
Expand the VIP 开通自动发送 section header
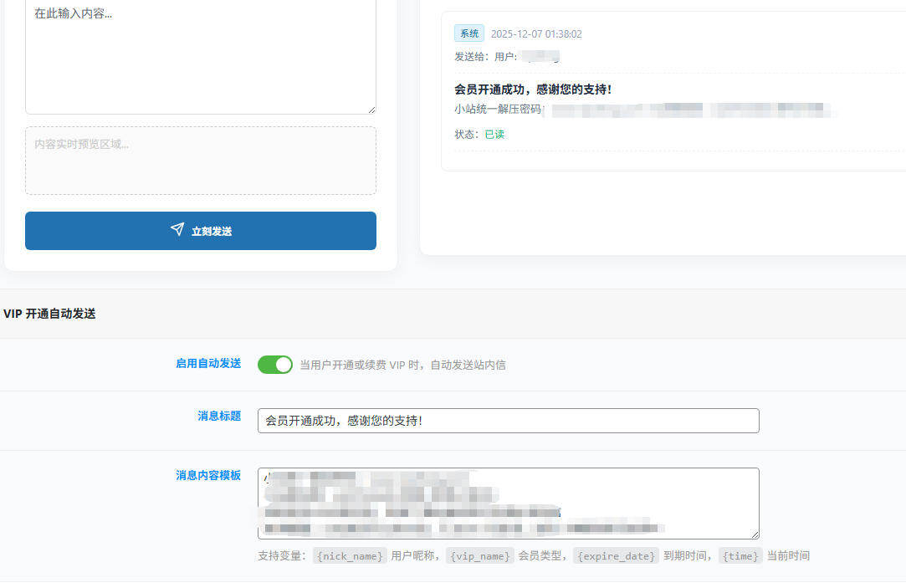(48, 314)
